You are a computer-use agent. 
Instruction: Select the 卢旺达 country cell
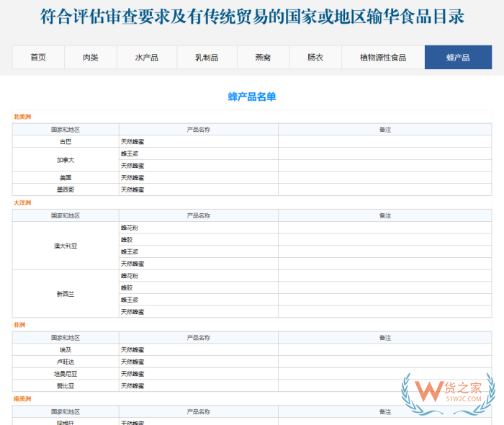click(66, 362)
